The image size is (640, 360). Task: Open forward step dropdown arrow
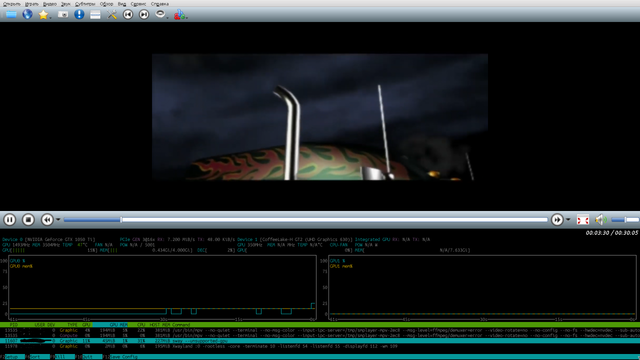568,220
